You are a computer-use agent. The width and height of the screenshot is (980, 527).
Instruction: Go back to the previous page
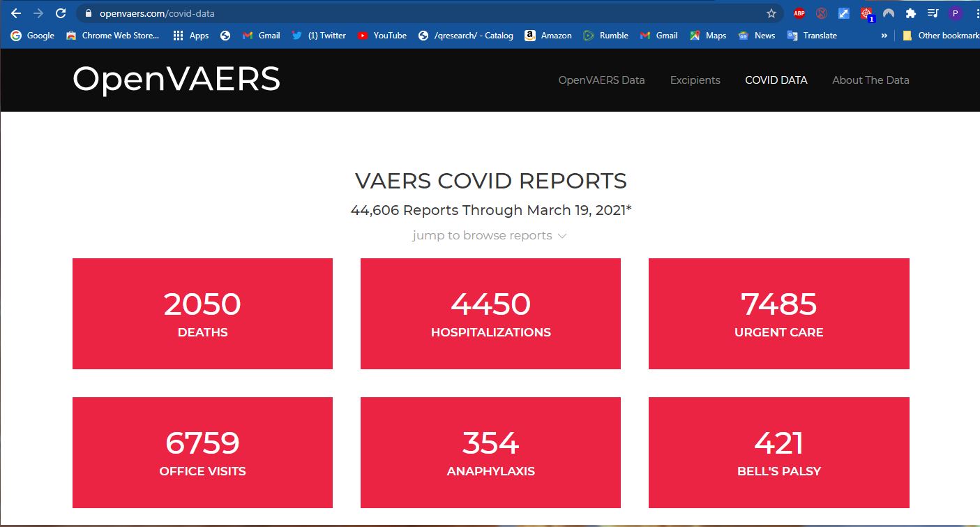point(16,13)
